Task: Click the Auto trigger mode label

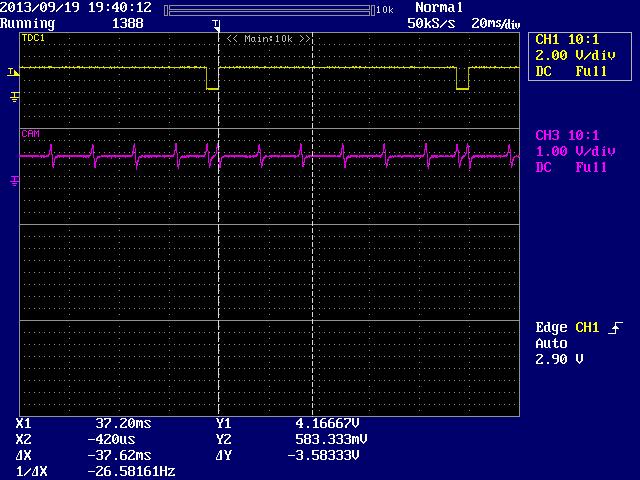Action: point(551,344)
